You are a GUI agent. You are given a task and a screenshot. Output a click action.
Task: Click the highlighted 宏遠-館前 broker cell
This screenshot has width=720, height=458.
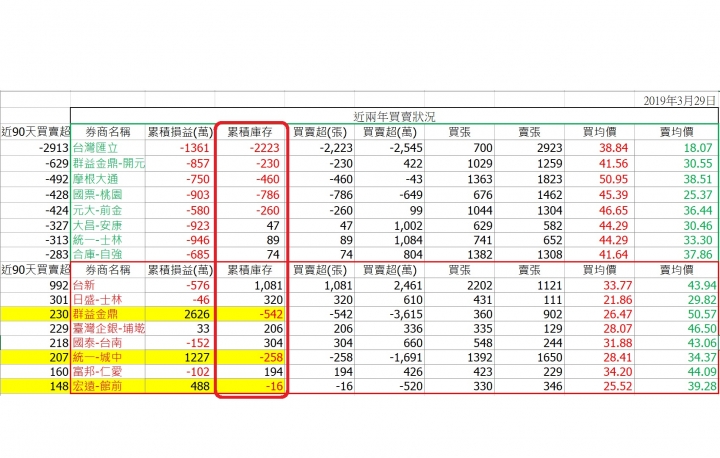coord(97,386)
